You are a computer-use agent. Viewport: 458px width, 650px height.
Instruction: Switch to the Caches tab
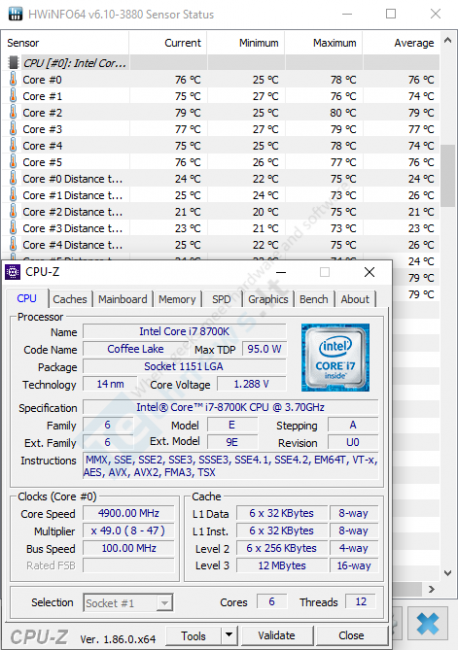pos(70,299)
